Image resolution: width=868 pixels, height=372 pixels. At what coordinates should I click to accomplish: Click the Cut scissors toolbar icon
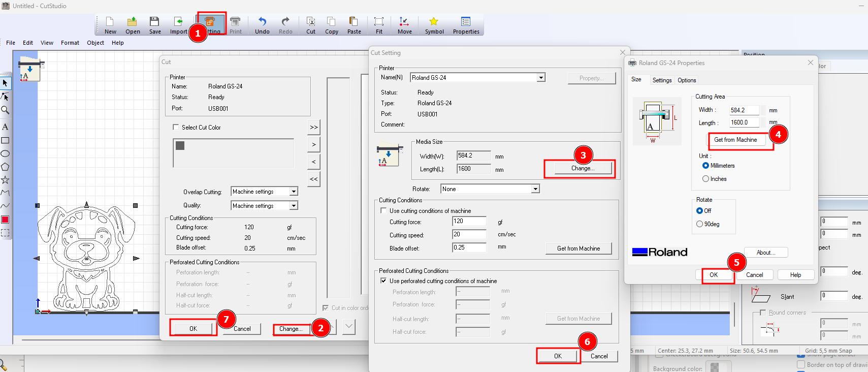(x=311, y=25)
